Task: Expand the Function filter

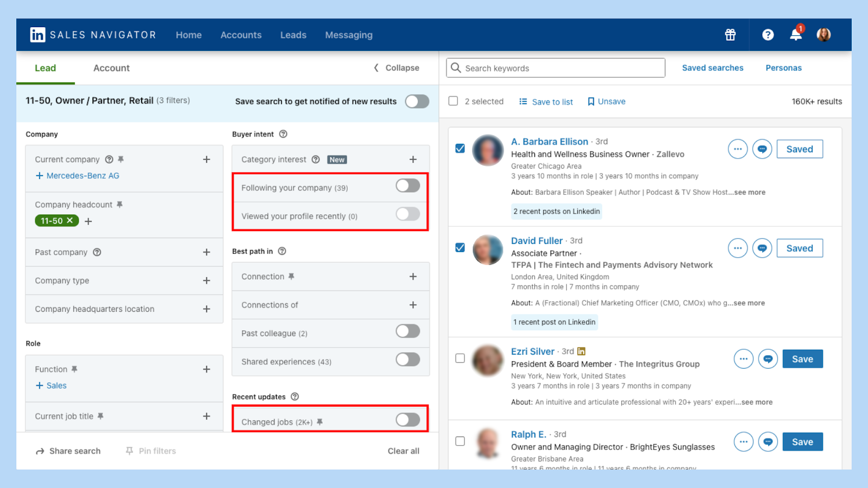Action: tap(207, 369)
